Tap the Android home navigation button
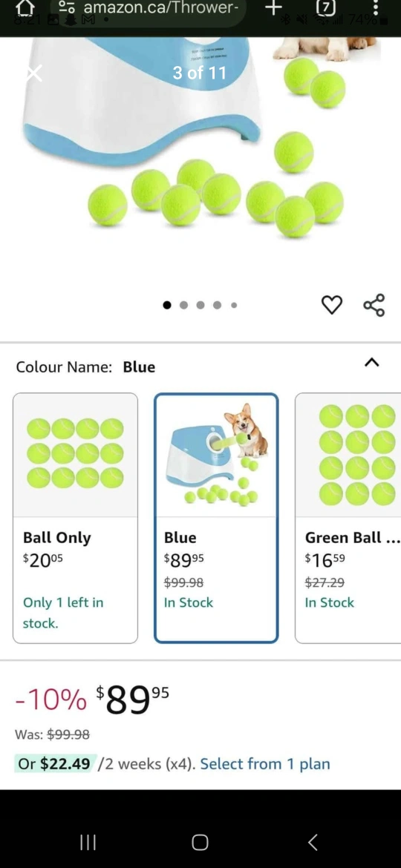The height and width of the screenshot is (868, 401). (200, 843)
